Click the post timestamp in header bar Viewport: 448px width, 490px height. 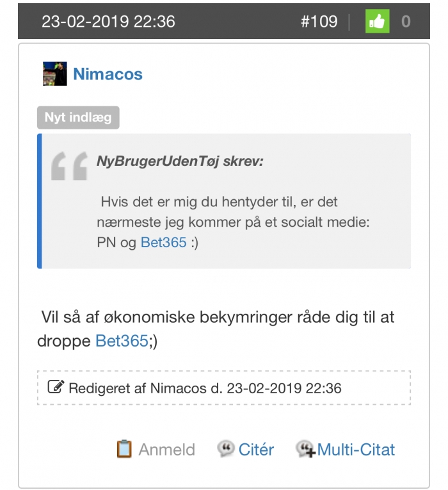tap(108, 22)
